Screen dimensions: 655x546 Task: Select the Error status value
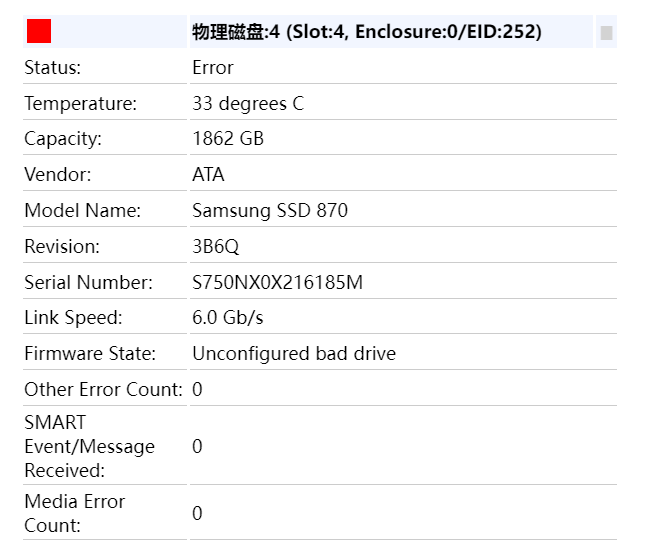(x=213, y=68)
